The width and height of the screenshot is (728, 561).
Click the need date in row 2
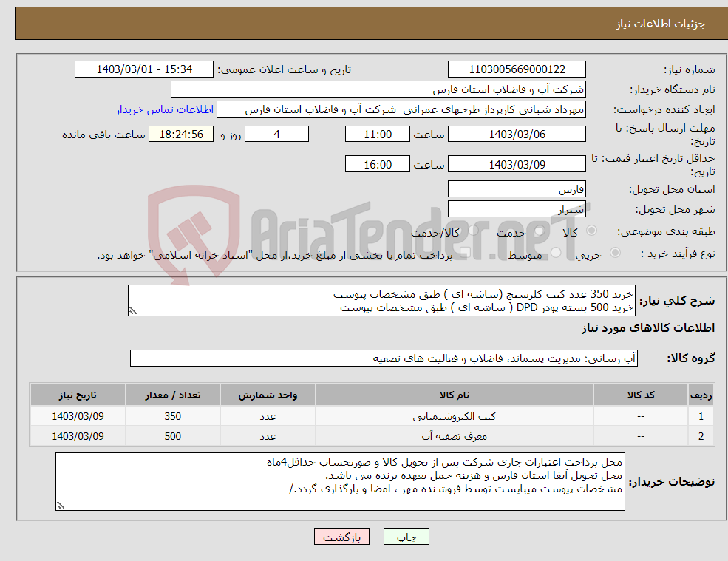78,436
